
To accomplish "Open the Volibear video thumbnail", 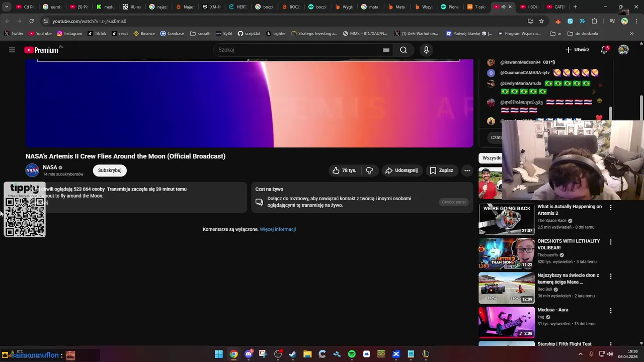I will [507, 253].
